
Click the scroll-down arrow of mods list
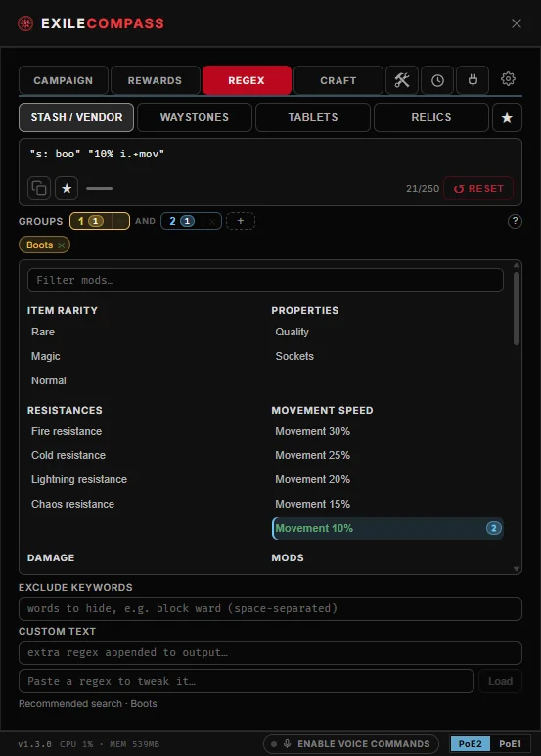(x=517, y=569)
